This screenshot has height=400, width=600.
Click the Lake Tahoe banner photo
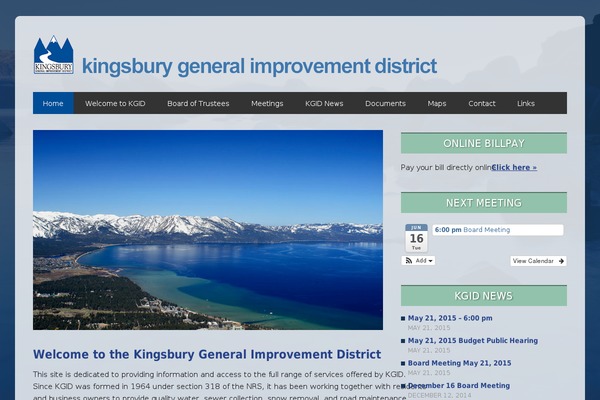coord(208,230)
